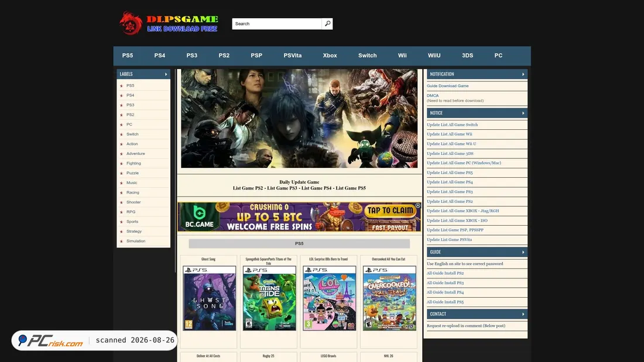Collapse the CONTACT panel arrow
Image resolution: width=644 pixels, height=362 pixels.
point(523,314)
